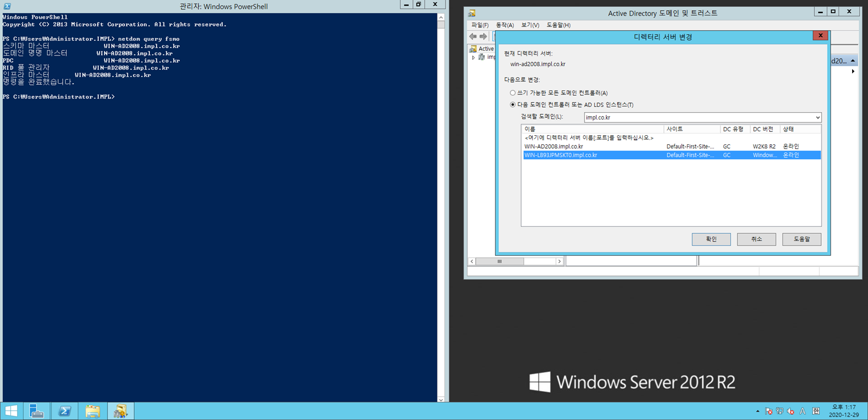This screenshot has height=420, width=868.
Task: Click the 취소 button
Action: (757, 239)
